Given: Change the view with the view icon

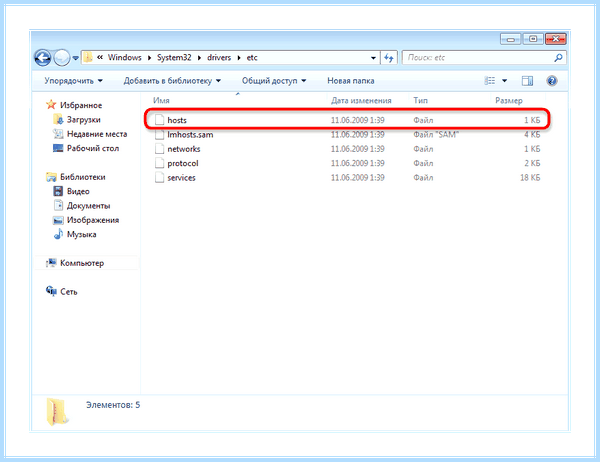Looking at the screenshot, I should pyautogui.click(x=490, y=81).
